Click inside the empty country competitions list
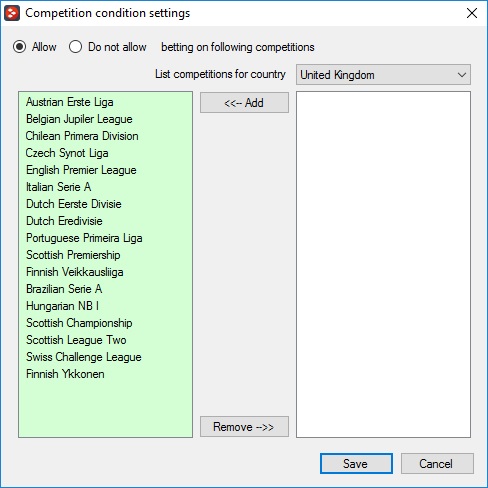 pyautogui.click(x=383, y=265)
